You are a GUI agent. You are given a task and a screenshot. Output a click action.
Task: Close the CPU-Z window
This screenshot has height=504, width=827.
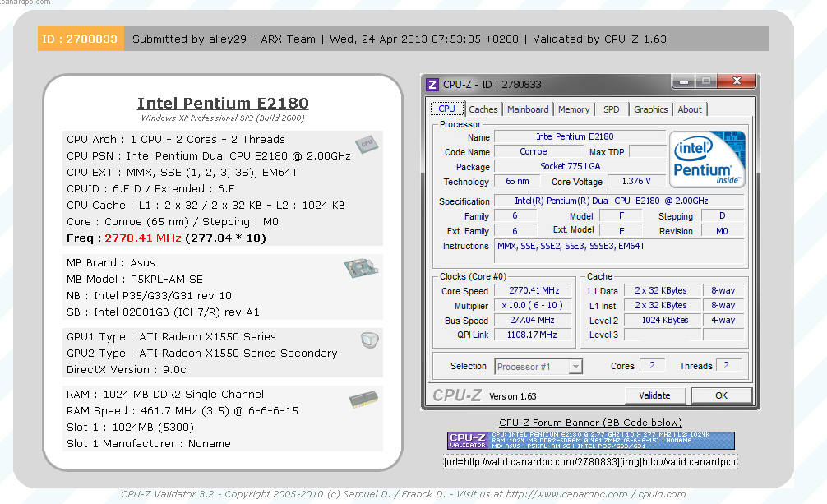point(737,81)
